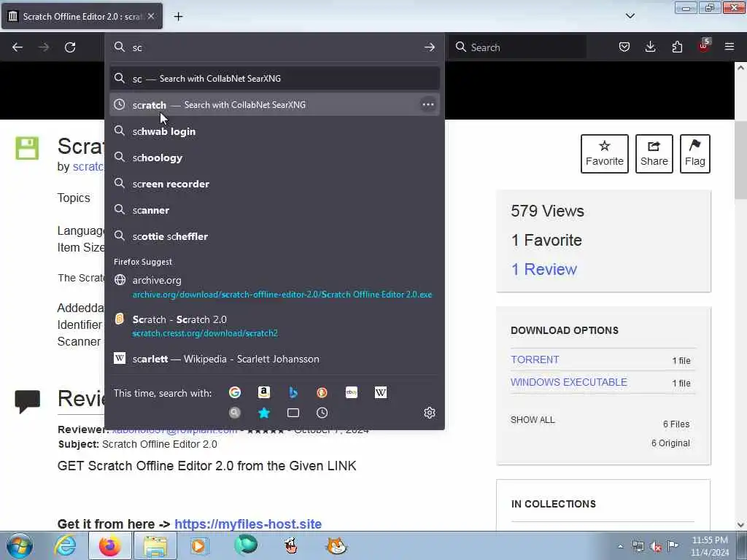
Task: Choose the 'scratch' history suggestion
Action: click(x=274, y=105)
